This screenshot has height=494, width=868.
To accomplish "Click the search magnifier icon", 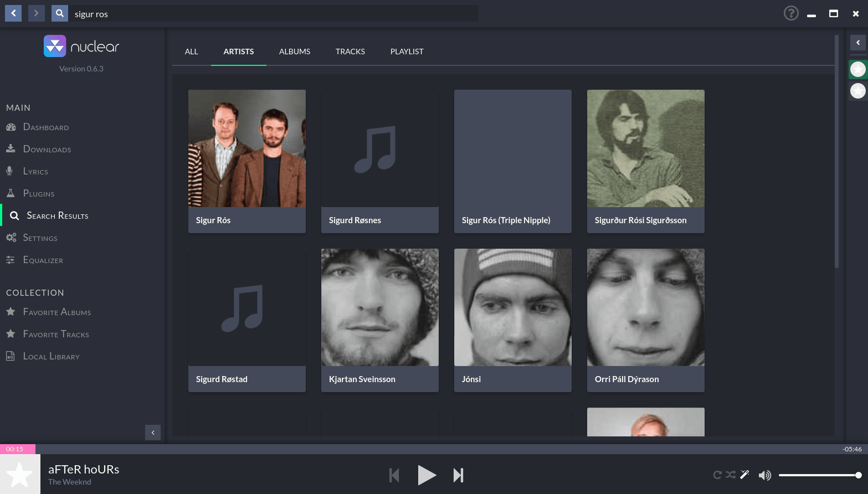I will pos(60,13).
